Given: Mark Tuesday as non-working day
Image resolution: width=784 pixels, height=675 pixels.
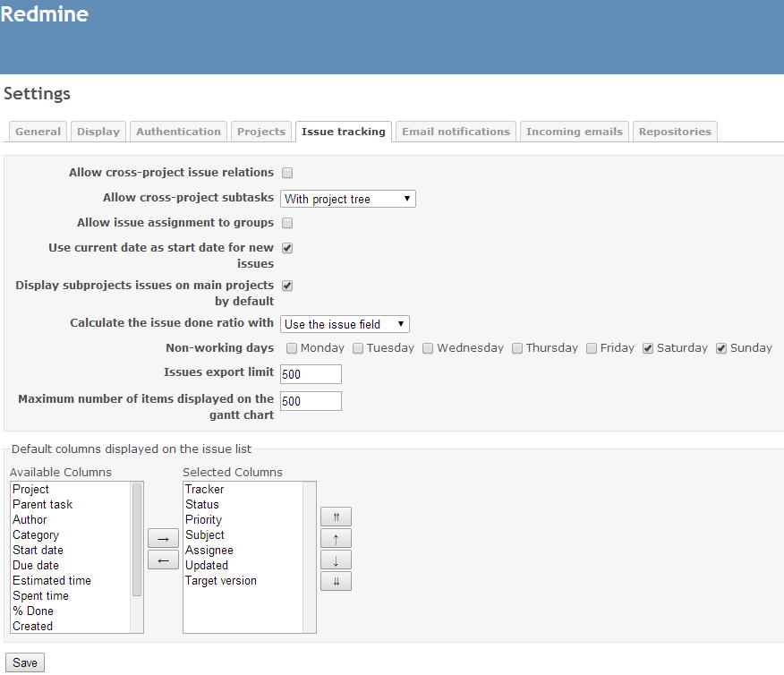Looking at the screenshot, I should (358, 348).
